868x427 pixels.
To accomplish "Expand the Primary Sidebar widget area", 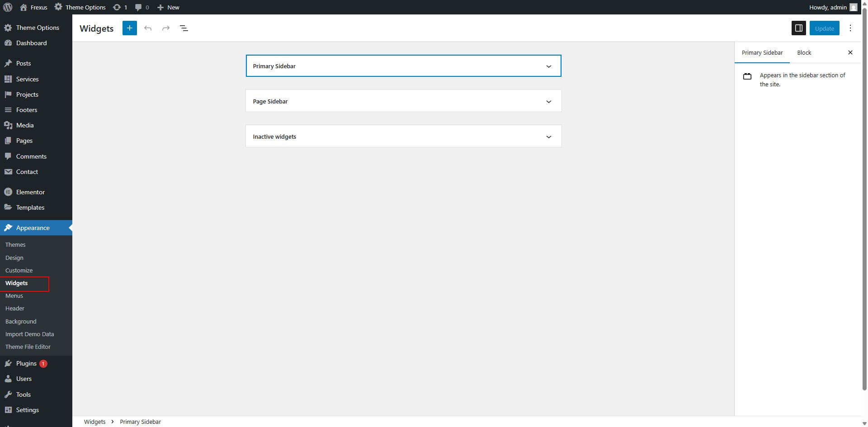I will pos(548,66).
